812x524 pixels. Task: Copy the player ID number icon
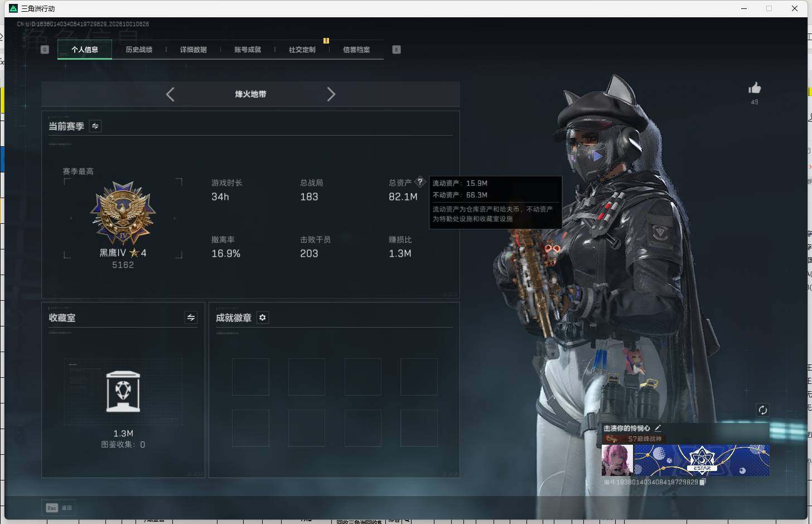pyautogui.click(x=703, y=482)
